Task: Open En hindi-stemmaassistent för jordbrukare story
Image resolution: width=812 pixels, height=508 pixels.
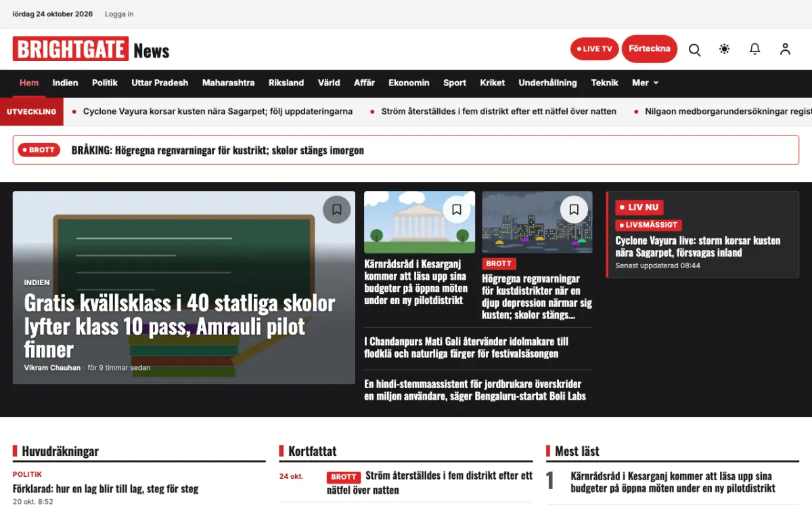Action: tap(475, 390)
